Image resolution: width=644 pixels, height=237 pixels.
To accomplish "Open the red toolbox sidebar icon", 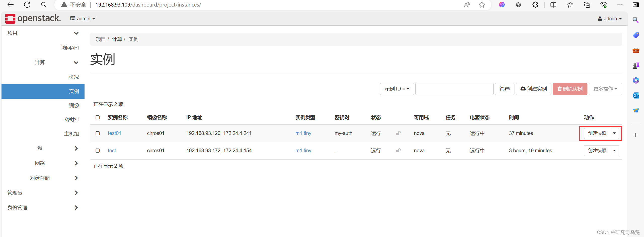I will (x=636, y=50).
